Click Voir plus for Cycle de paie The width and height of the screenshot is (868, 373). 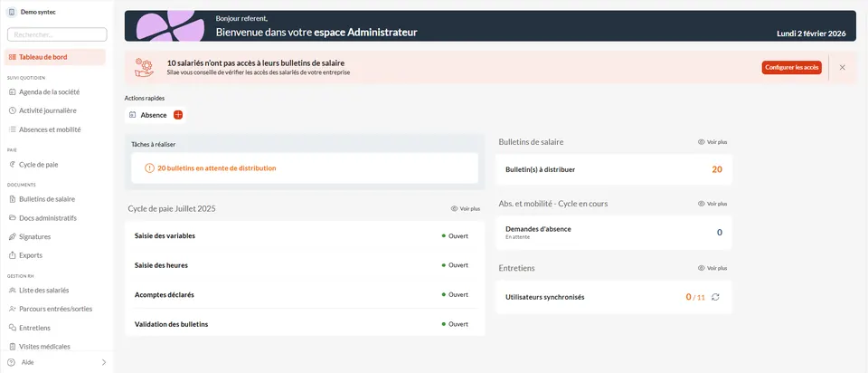tap(466, 208)
